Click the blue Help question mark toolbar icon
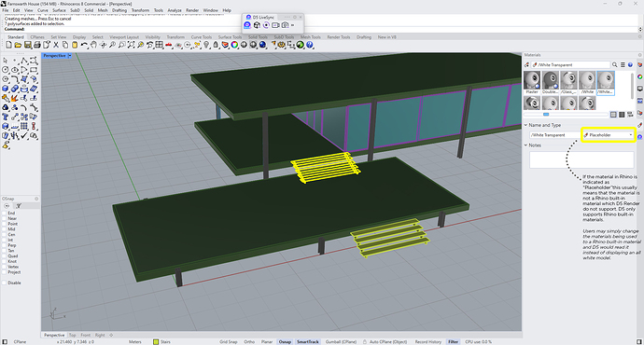Viewport: 644px width, 345px height. (x=310, y=45)
